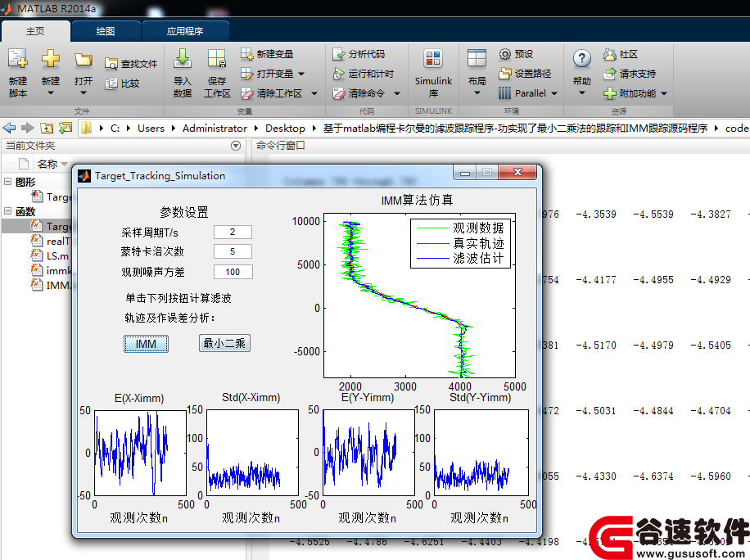Expand the Layout (布局) dropdown arrow
The height and width of the screenshot is (560, 750).
(477, 93)
